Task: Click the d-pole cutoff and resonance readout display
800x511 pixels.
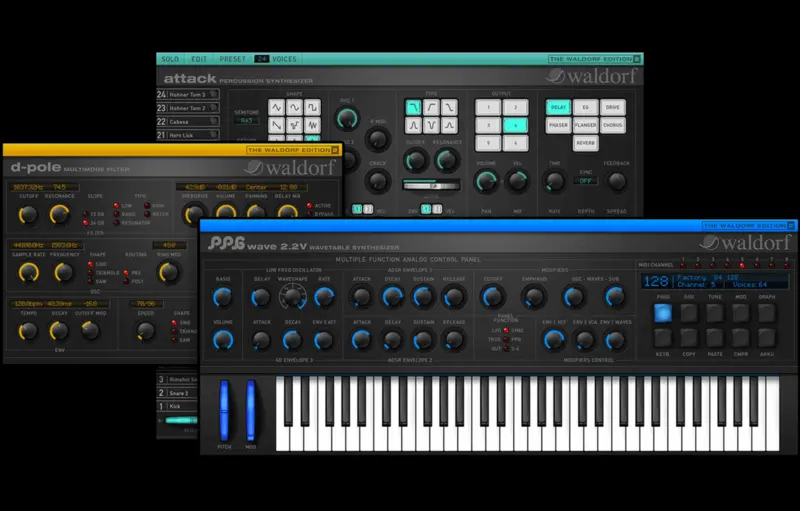Action: pyautogui.click(x=44, y=187)
